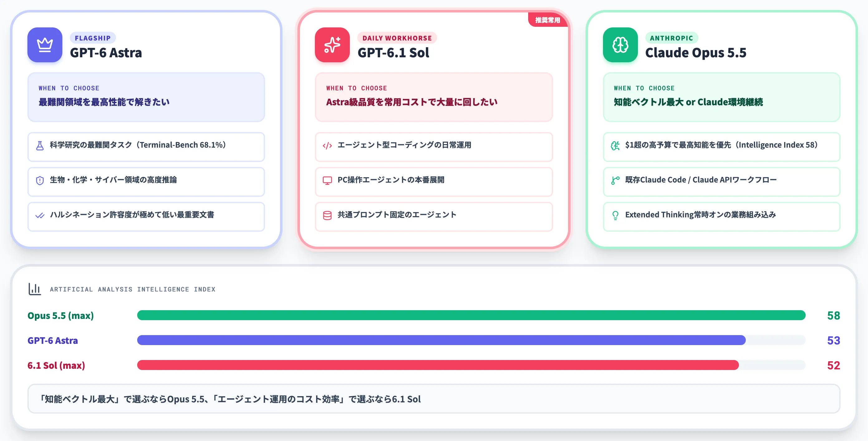Click the 推奨常用 corner ribbon
The image size is (868, 441).
(x=548, y=20)
